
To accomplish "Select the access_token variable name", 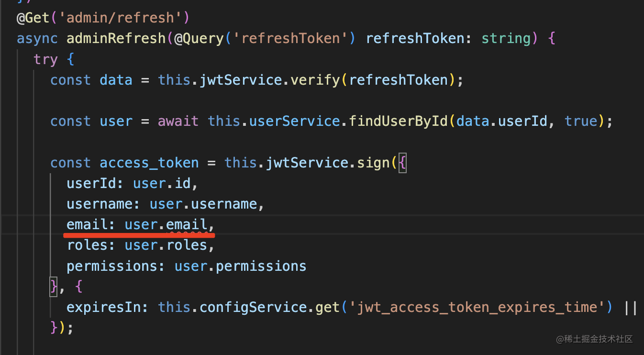I will [x=149, y=163].
